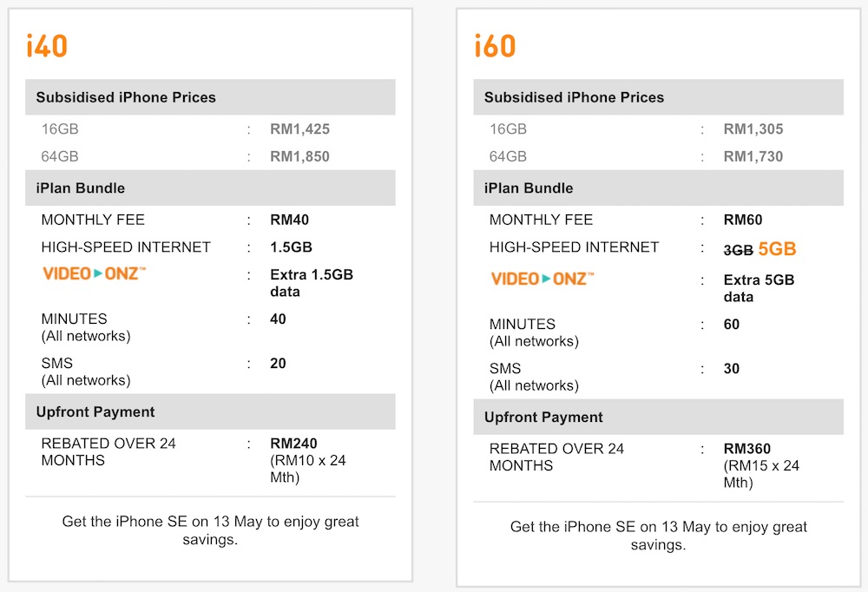Screen dimensions: 868x592
Task: Click the Video-Onz logo in i60 plan
Action: [x=542, y=280]
